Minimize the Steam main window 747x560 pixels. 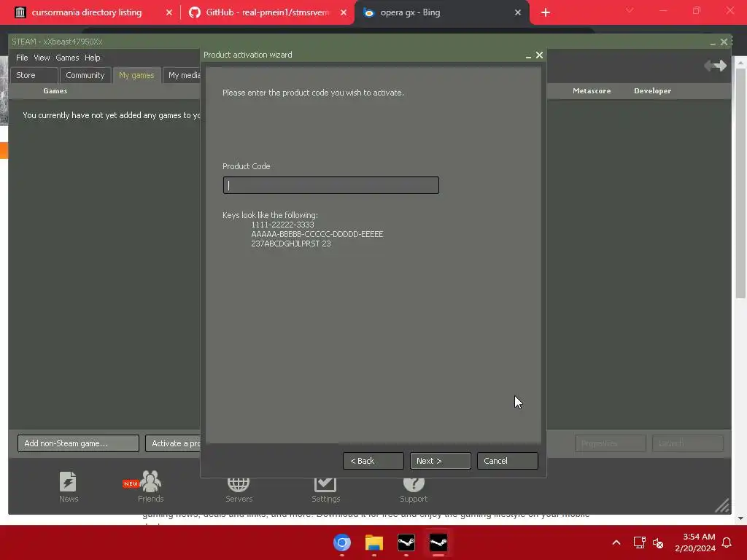pyautogui.click(x=713, y=42)
